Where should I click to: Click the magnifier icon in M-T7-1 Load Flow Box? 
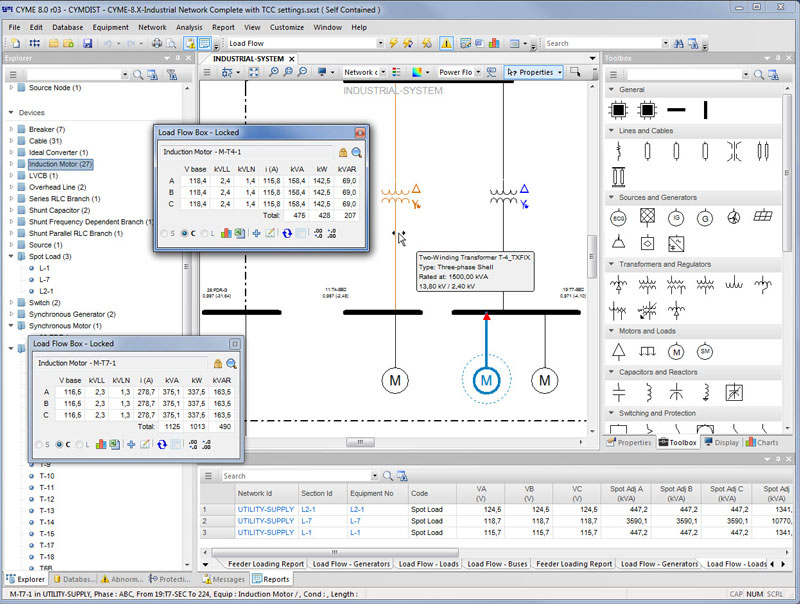coord(231,363)
